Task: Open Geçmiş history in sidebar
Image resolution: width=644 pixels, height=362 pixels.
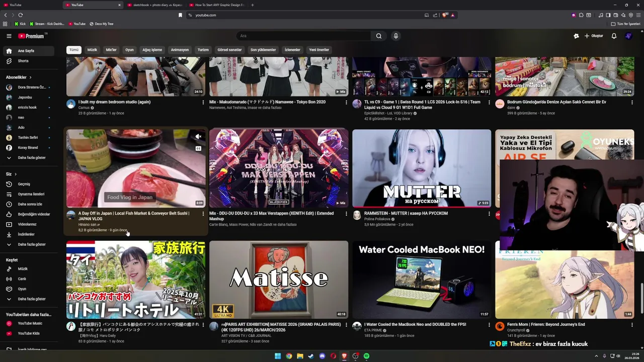Action: click(29, 184)
